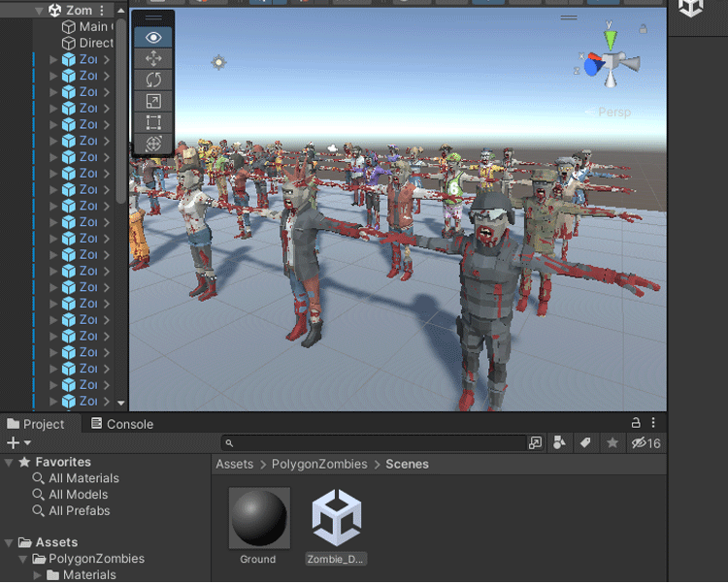Screen dimensions: 728x584
Task: Click Search by Type icon
Action: 559,443
